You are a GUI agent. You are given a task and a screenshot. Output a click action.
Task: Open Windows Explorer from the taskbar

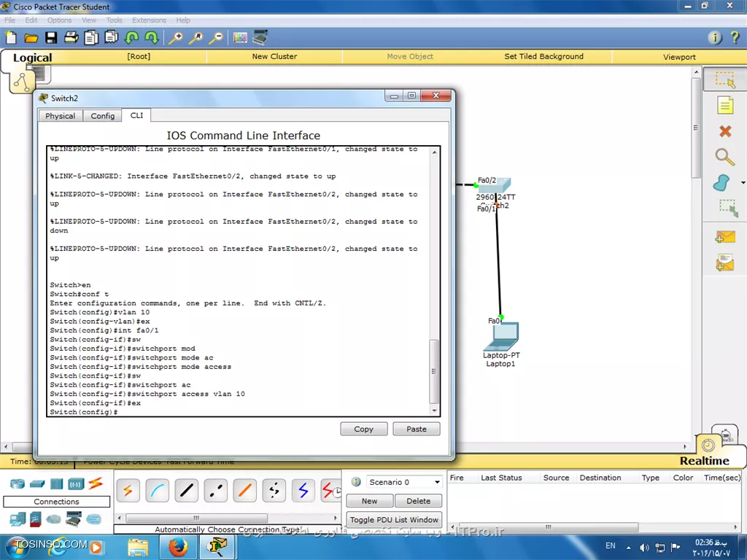(138, 547)
